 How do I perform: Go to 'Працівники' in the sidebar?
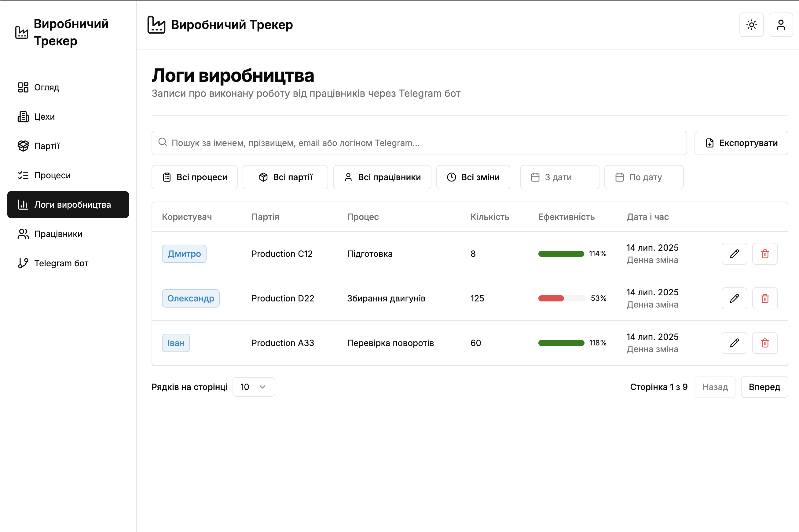click(x=58, y=234)
